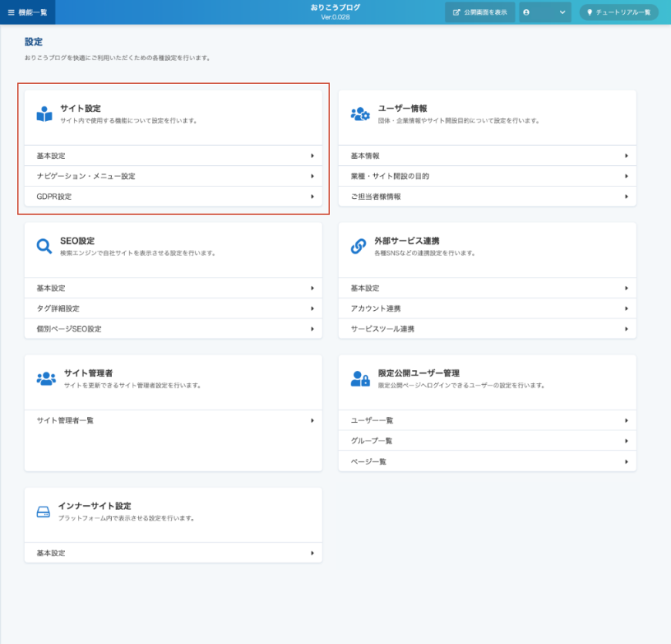The height and width of the screenshot is (644, 671).
Task: Open タグ詳細設定 under SEO設定
Action: tap(173, 309)
